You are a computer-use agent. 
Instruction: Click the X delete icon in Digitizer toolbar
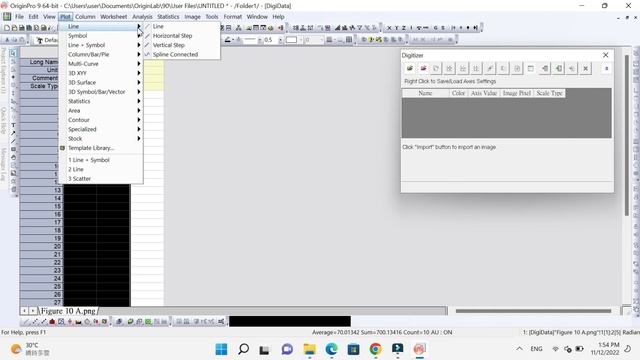(585, 69)
